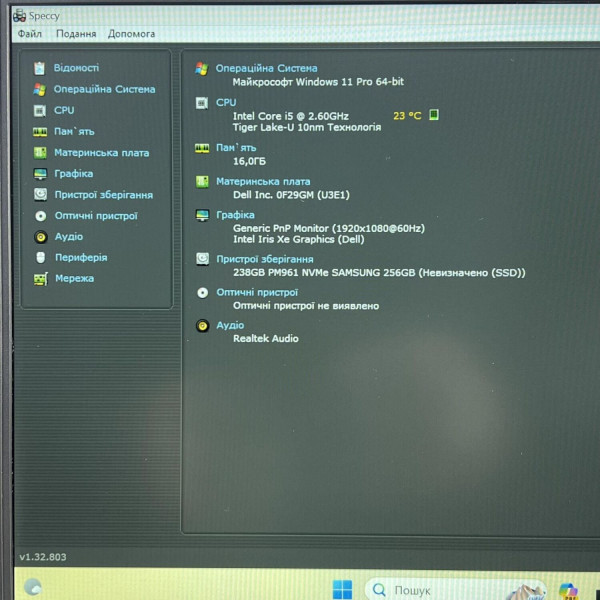Open Пристрої зберігання heading link in summary
This screenshot has width=600, height=600.
pyautogui.click(x=265, y=259)
